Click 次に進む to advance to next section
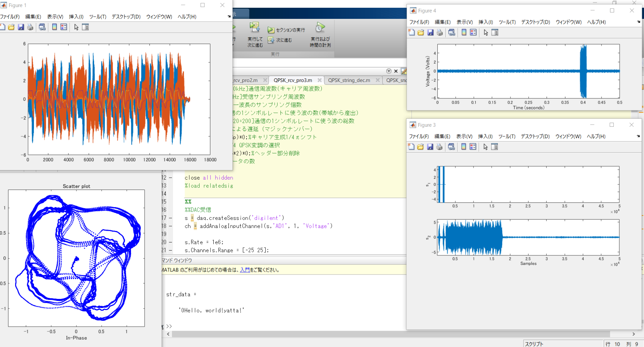This screenshot has height=347, width=644. click(x=280, y=40)
